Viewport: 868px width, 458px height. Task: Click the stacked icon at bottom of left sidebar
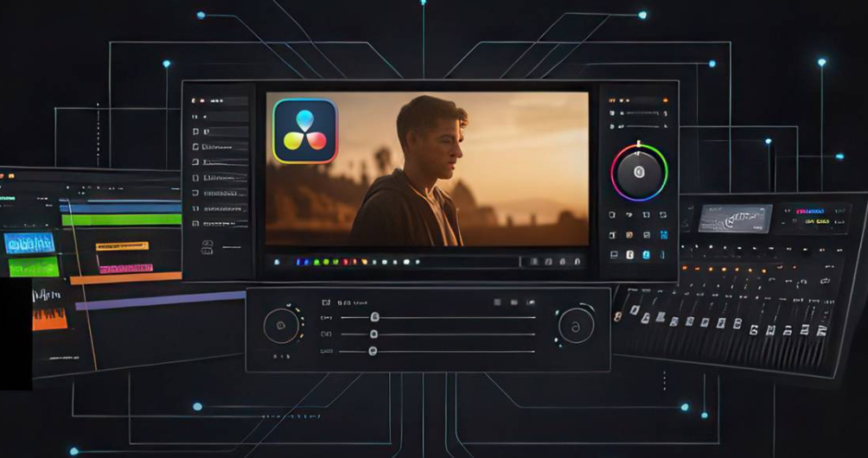(x=207, y=248)
